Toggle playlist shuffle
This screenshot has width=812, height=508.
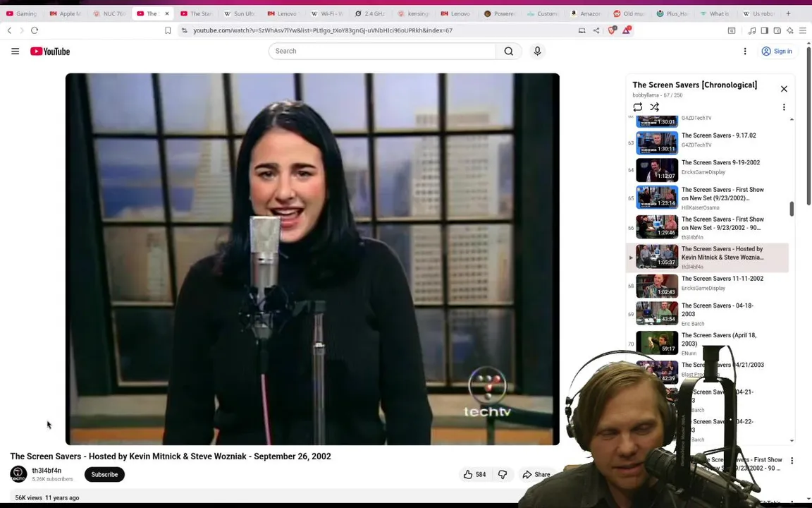[655, 107]
